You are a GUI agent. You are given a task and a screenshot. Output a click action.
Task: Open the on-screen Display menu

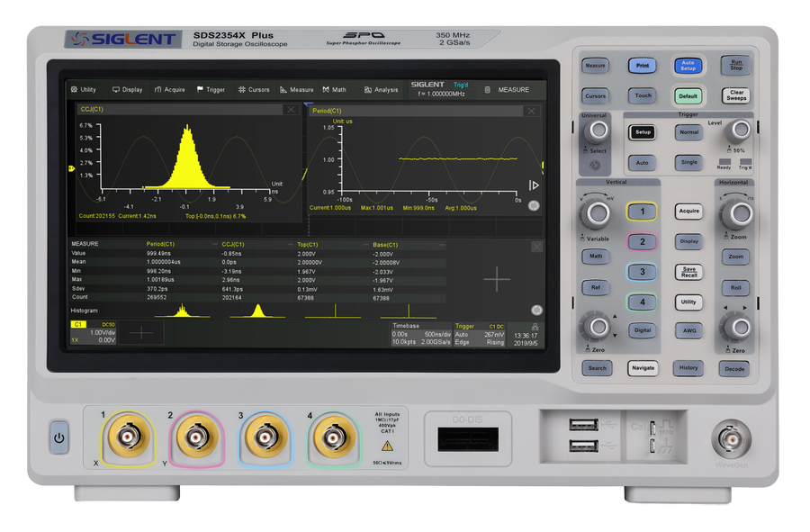127,89
